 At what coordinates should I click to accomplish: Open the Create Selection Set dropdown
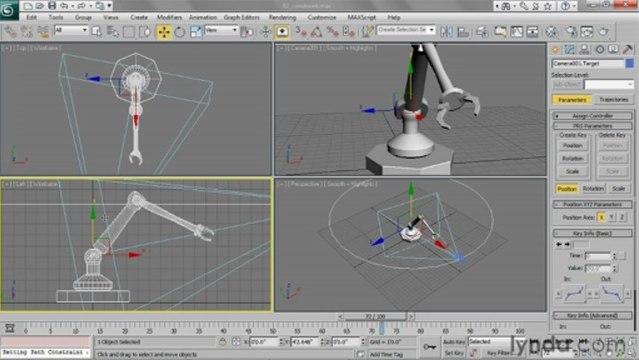point(406,30)
